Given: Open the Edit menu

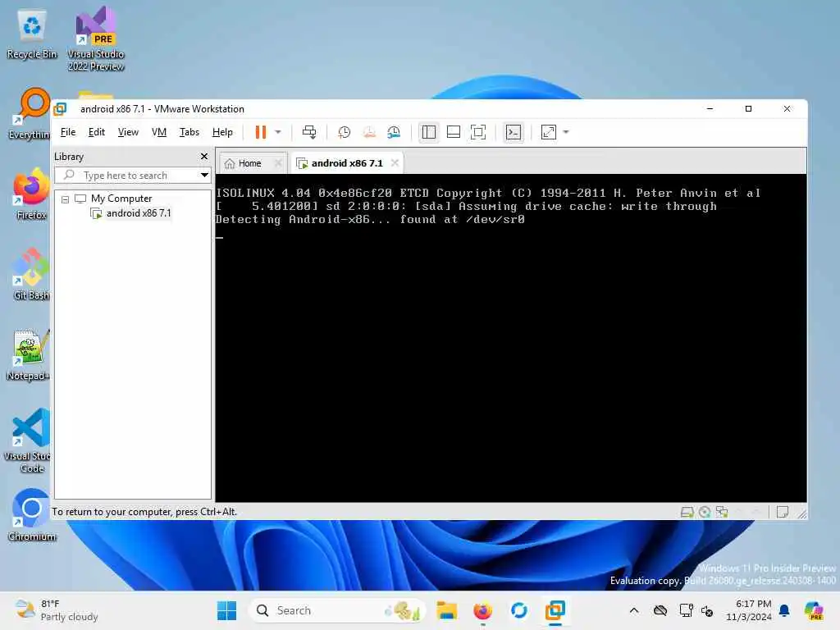Looking at the screenshot, I should (x=97, y=132).
